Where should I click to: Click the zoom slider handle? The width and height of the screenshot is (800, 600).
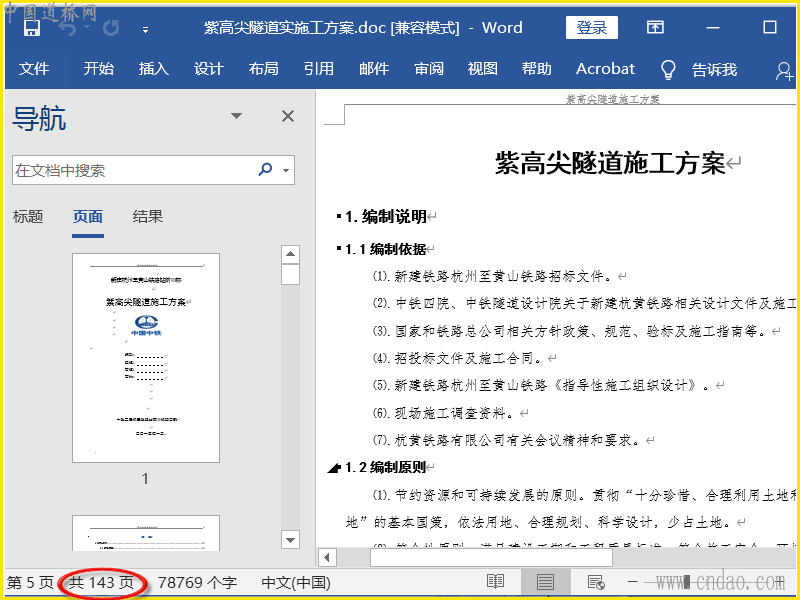(688, 582)
